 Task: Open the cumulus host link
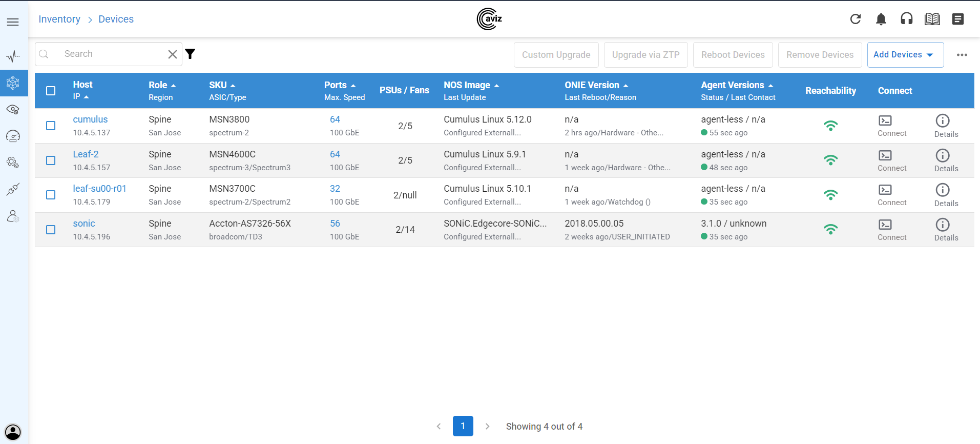pyautogui.click(x=90, y=119)
